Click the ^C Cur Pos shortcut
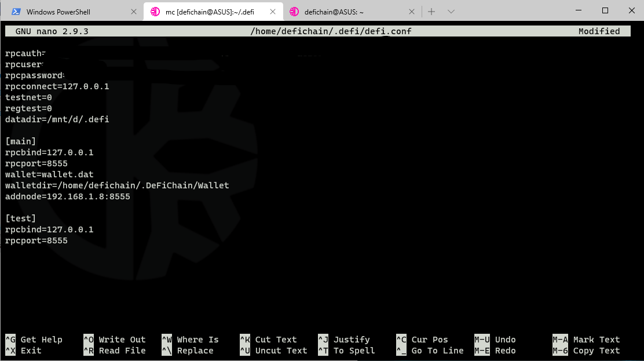This screenshot has height=361, width=644. [422, 340]
